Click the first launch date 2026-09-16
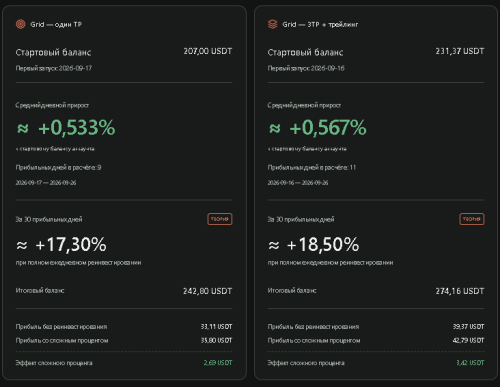Image resolution: width=500 pixels, height=387 pixels. (327, 68)
